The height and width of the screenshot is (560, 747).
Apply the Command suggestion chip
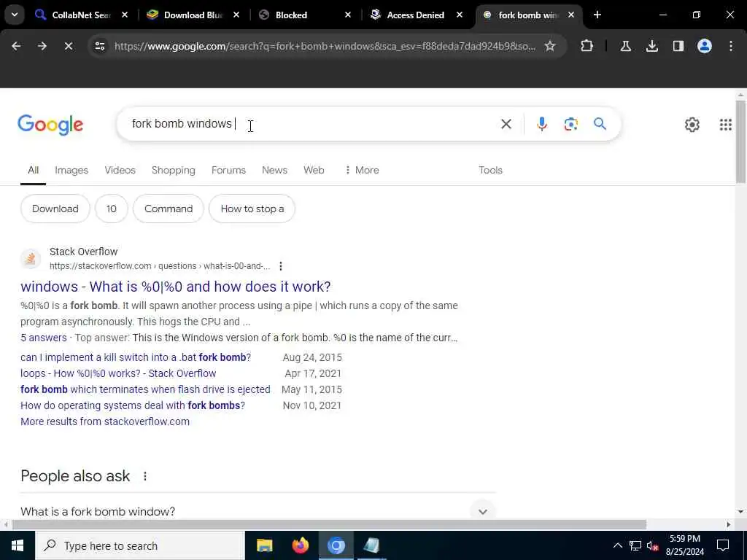(x=169, y=209)
